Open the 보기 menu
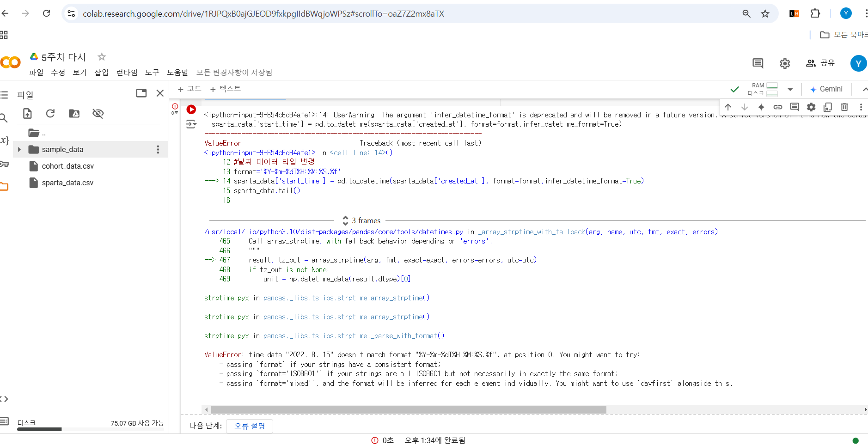The width and height of the screenshot is (868, 445). tap(79, 73)
